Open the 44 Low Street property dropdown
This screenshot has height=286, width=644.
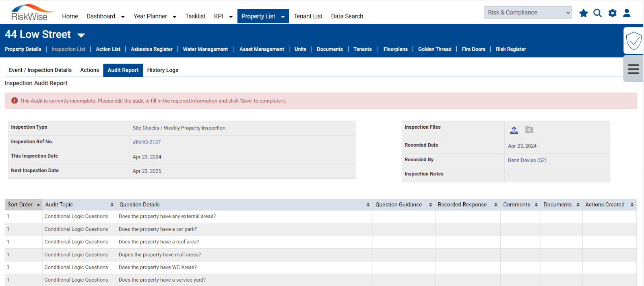click(x=81, y=35)
